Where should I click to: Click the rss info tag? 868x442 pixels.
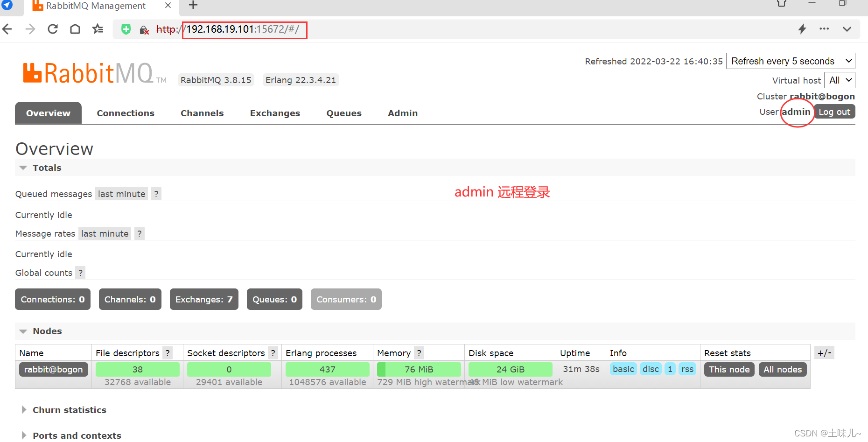click(687, 369)
